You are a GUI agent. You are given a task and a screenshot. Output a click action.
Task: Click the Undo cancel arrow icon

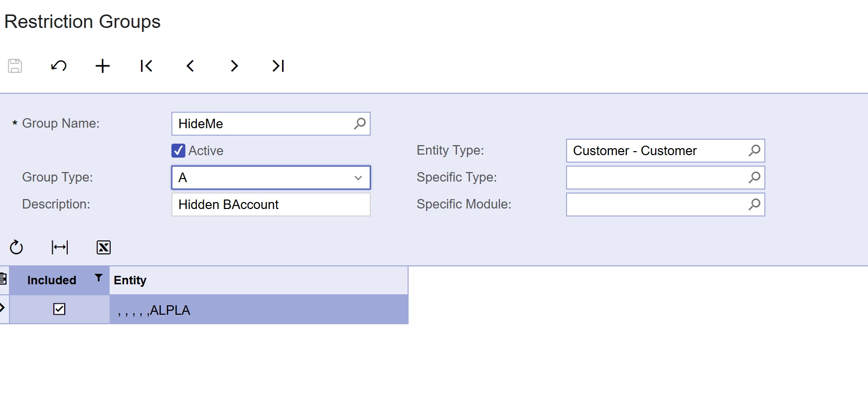[x=59, y=66]
